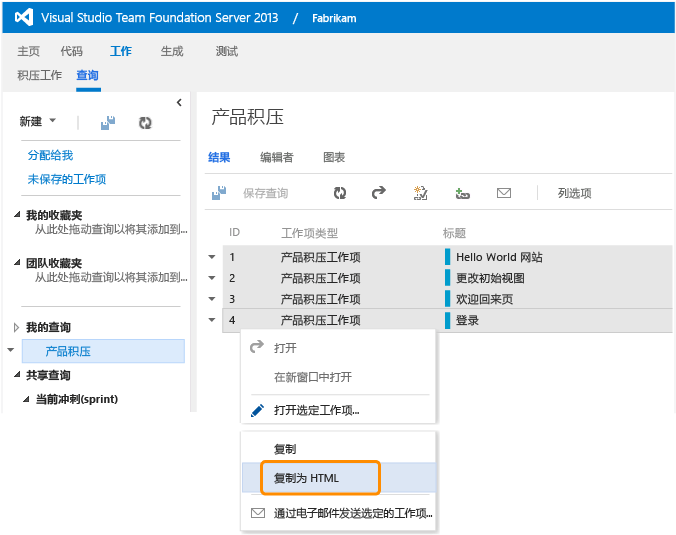Click the arrow icon beside 打开
676x535 pixels.
click(257, 347)
